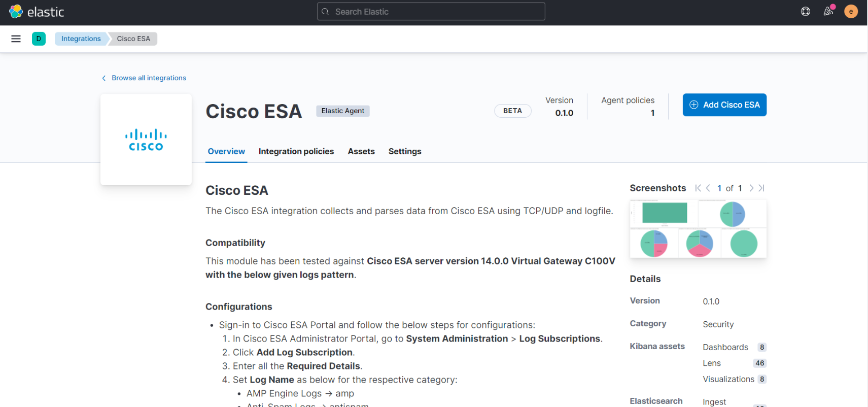Click the Screenshots heading
The height and width of the screenshot is (407, 868).
tap(658, 188)
